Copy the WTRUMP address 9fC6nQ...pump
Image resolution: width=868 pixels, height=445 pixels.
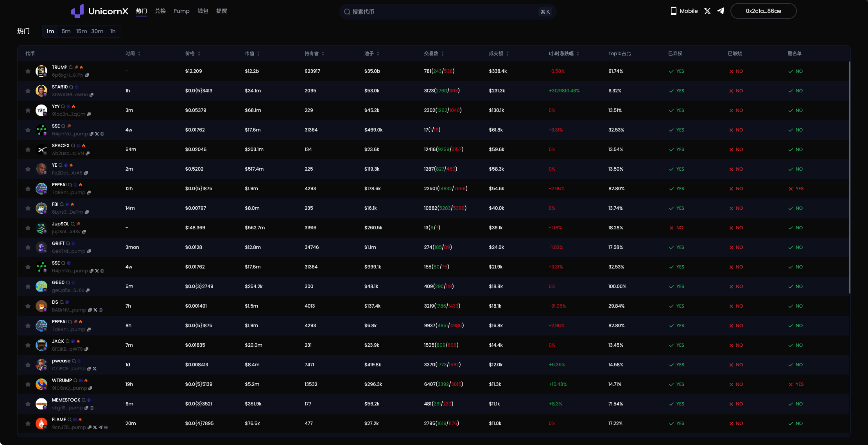pos(90,388)
